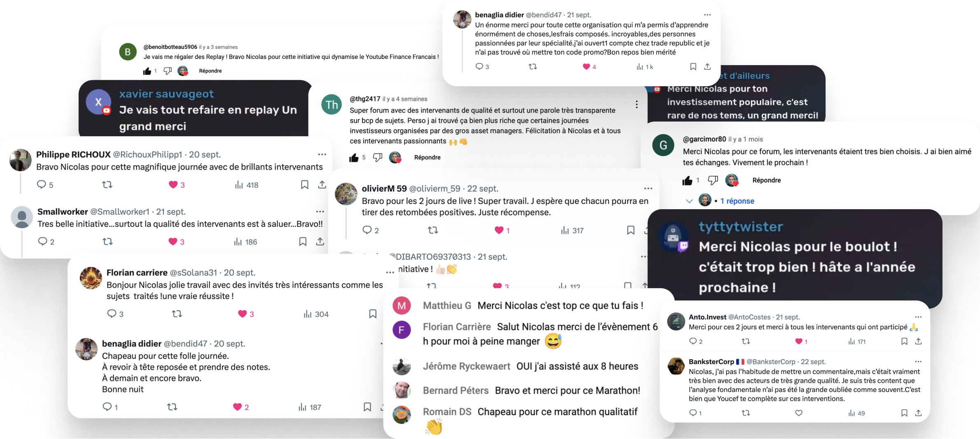The image size is (980, 439).
Task: Toggle bookmark on BanksterCorp's tweet
Action: pyautogui.click(x=904, y=413)
